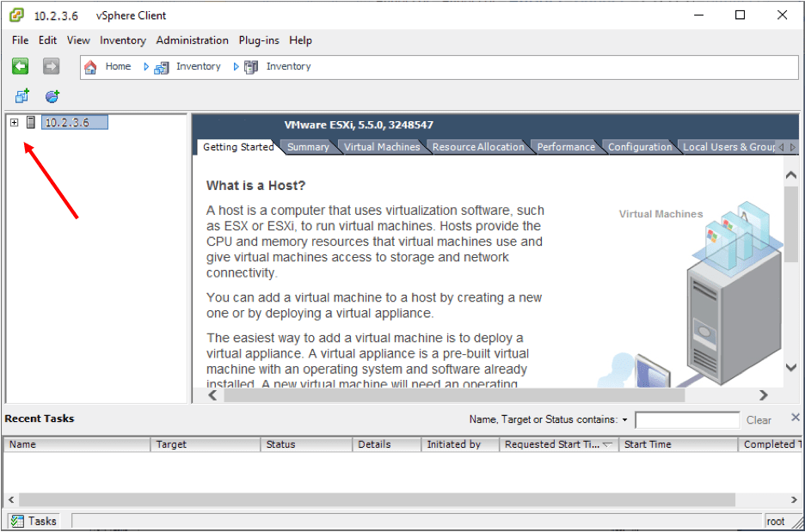Screen dimensions: 805x532
Task: Sort tasks by Target column
Action: click(206, 444)
